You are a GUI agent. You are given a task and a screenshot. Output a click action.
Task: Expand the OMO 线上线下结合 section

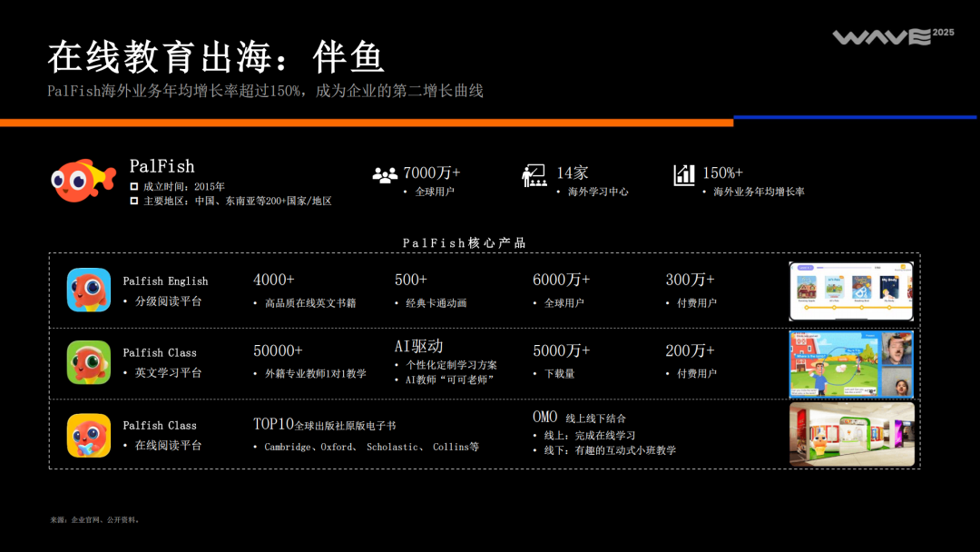[x=541, y=416]
